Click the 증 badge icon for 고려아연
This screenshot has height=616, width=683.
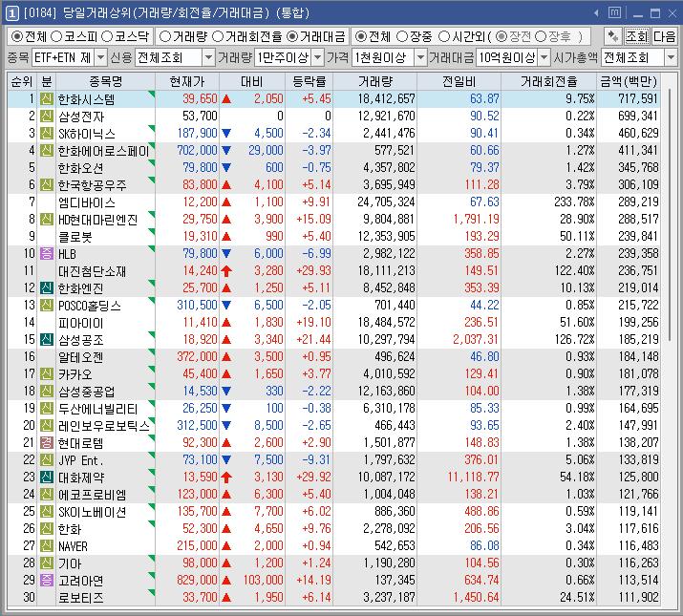tap(47, 580)
